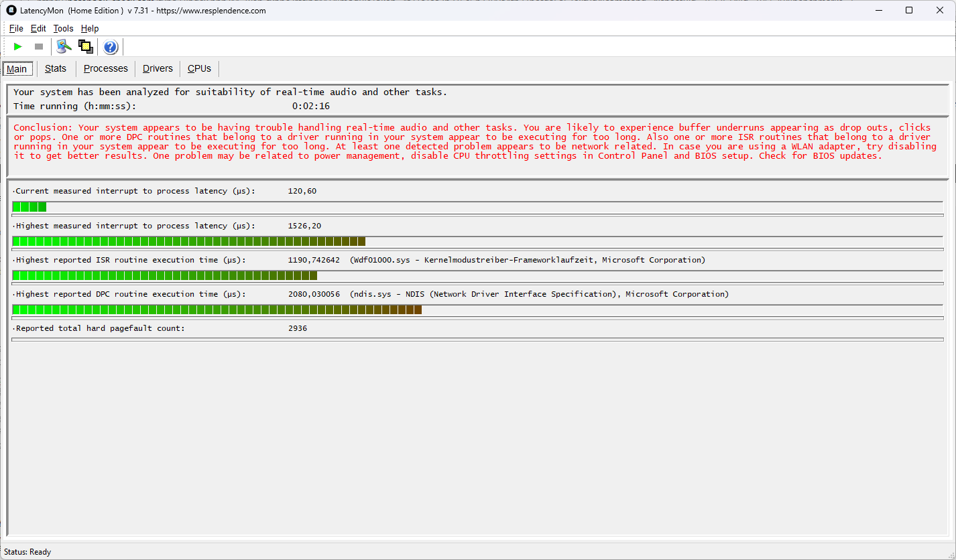Image resolution: width=956 pixels, height=560 pixels.
Task: Click the current latency value 120,60
Action: coord(302,191)
